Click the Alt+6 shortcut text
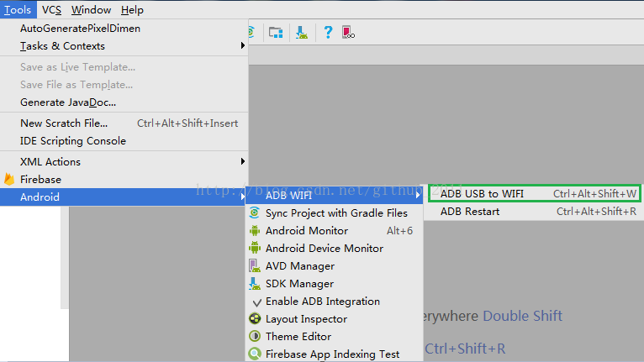Screen dimensions: 644x362 (x=399, y=231)
